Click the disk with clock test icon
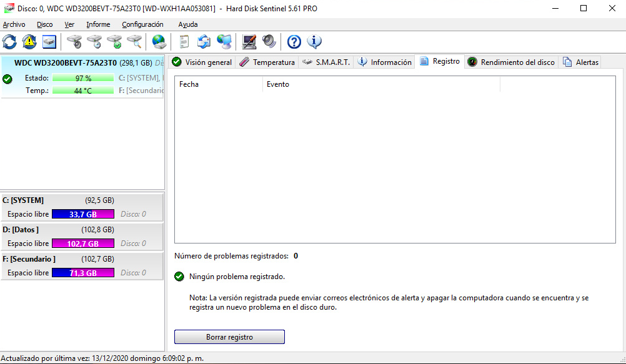This screenshot has height=364, width=626. point(94,41)
